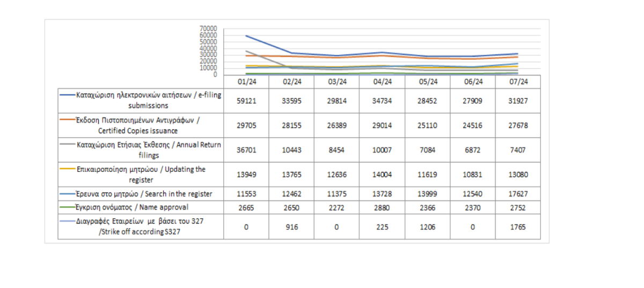Select the cell with value 11619
This screenshot has width=644, height=288.
tap(427, 175)
